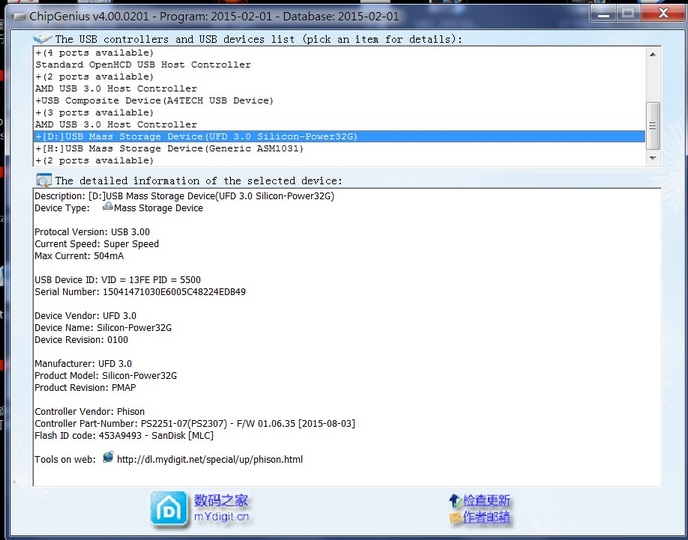The image size is (688, 540).
Task: Click the Description line in details pane
Action: tap(184, 196)
